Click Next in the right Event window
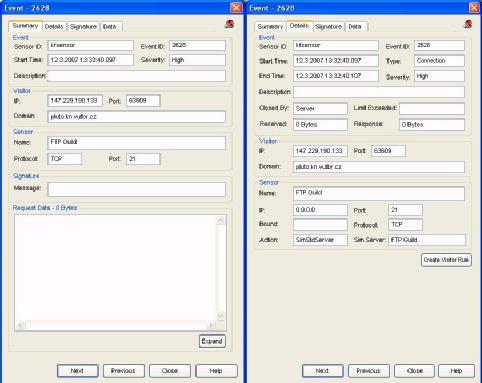 [x=323, y=371]
